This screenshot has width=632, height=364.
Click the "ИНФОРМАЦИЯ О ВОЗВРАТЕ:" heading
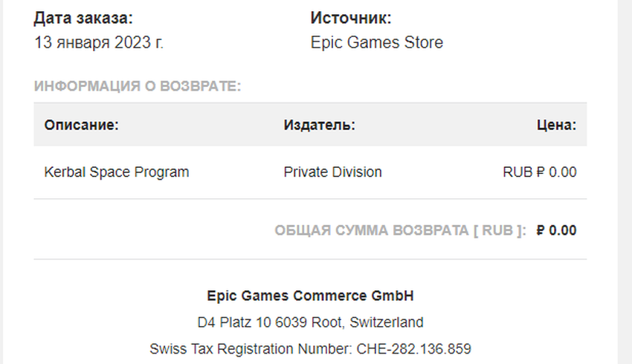click(138, 86)
